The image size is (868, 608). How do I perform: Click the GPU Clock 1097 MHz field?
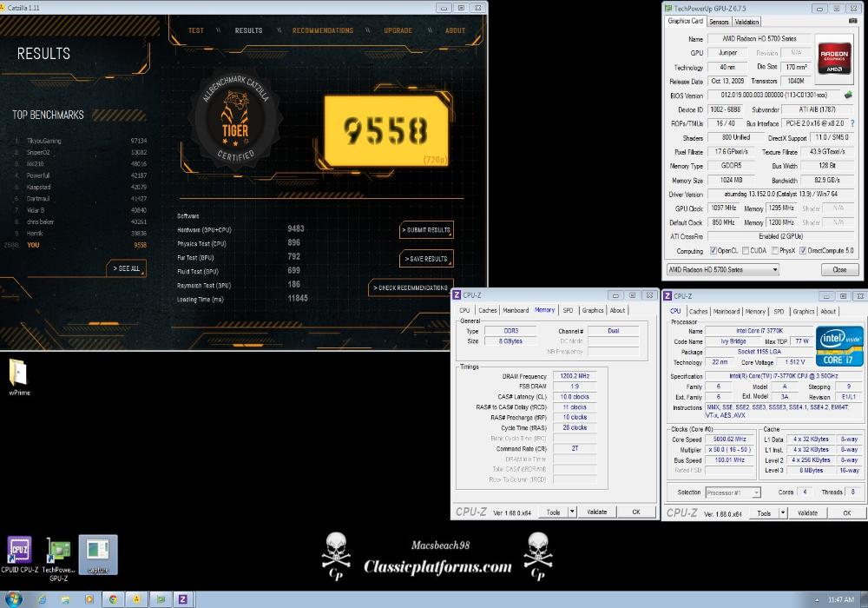tap(724, 208)
